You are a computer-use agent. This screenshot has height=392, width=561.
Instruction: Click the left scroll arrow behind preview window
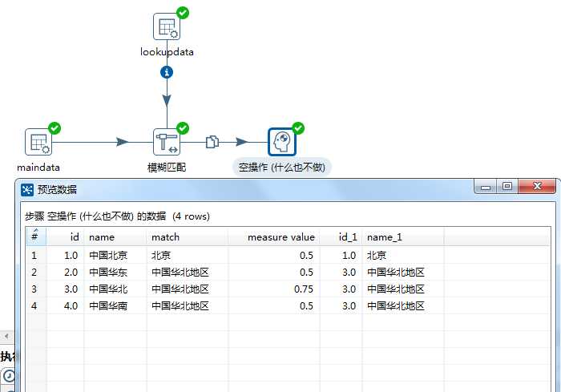(6, 336)
